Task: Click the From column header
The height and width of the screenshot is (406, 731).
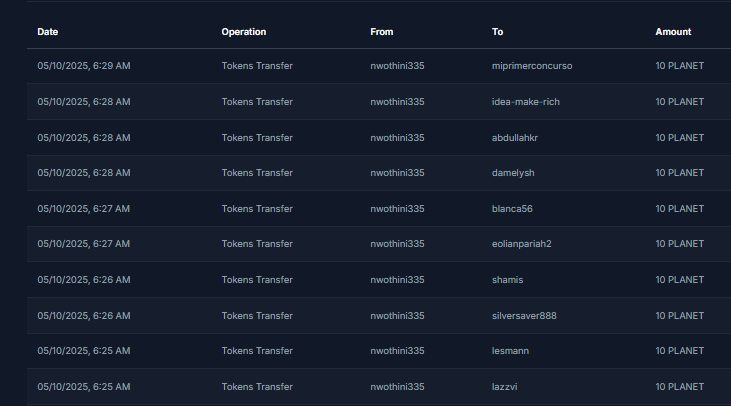Action: [381, 32]
